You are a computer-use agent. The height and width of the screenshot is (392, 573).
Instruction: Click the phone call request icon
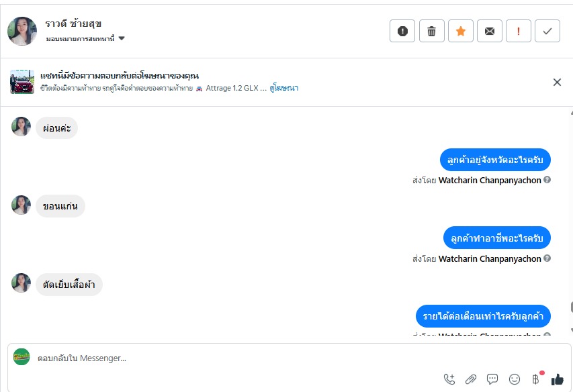[449, 379]
